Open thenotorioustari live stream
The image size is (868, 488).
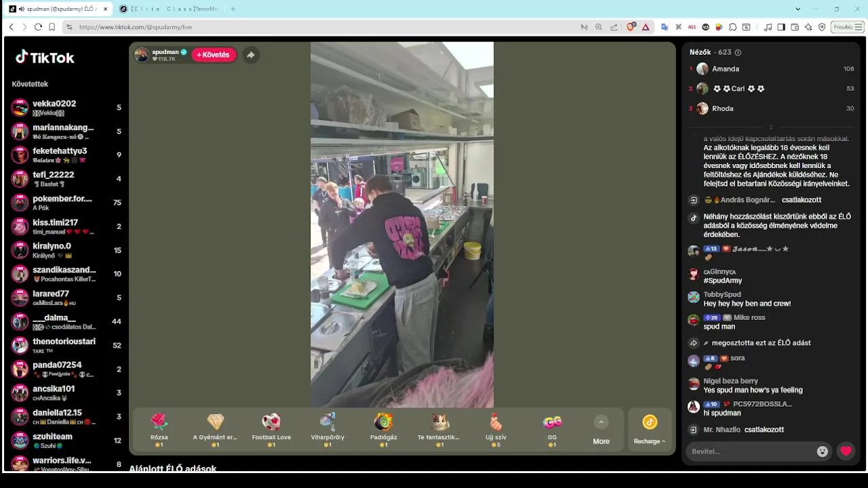coord(67,345)
